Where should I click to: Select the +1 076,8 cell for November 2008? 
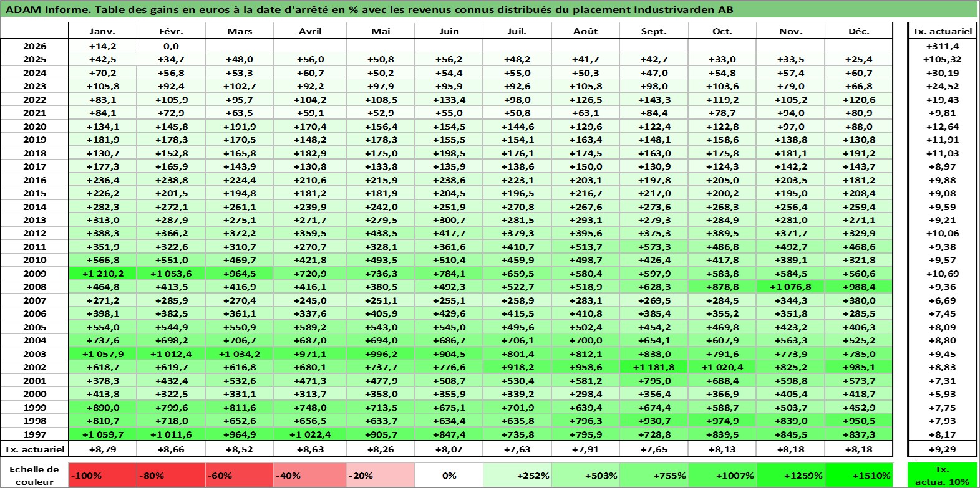(790, 287)
